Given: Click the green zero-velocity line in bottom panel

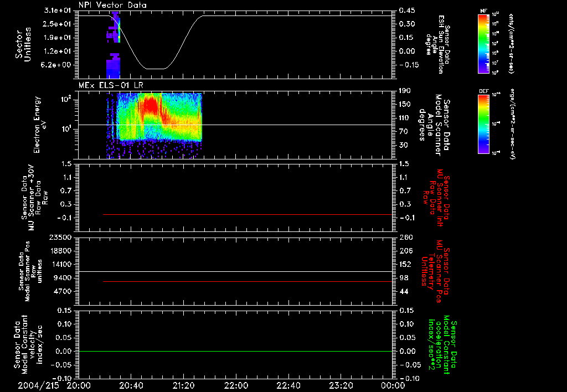Looking at the screenshot, I should (x=235, y=351).
